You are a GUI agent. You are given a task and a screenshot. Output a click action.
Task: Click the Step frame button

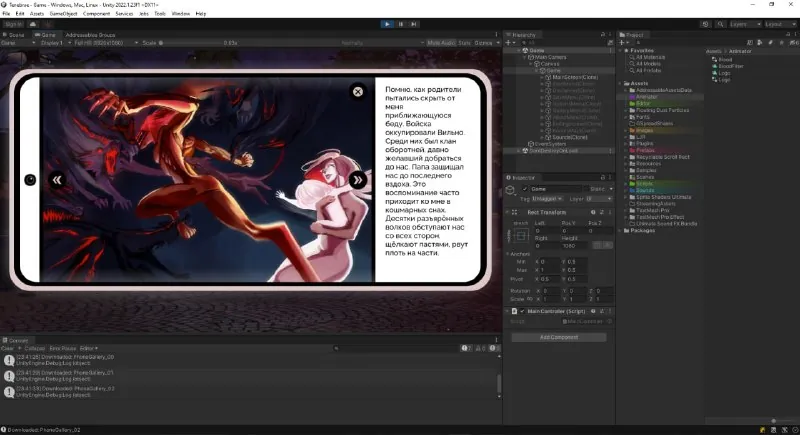click(414, 24)
